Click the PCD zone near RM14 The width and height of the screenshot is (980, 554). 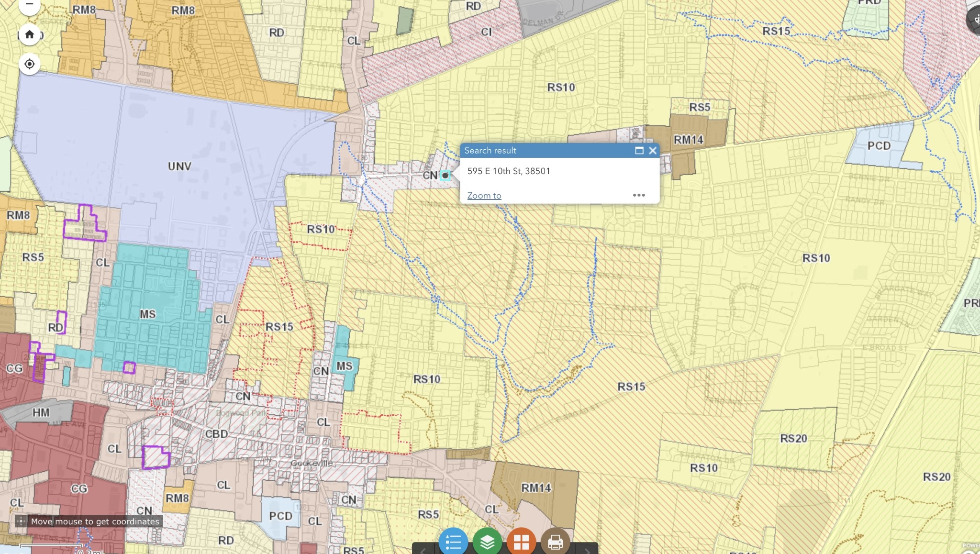879,145
